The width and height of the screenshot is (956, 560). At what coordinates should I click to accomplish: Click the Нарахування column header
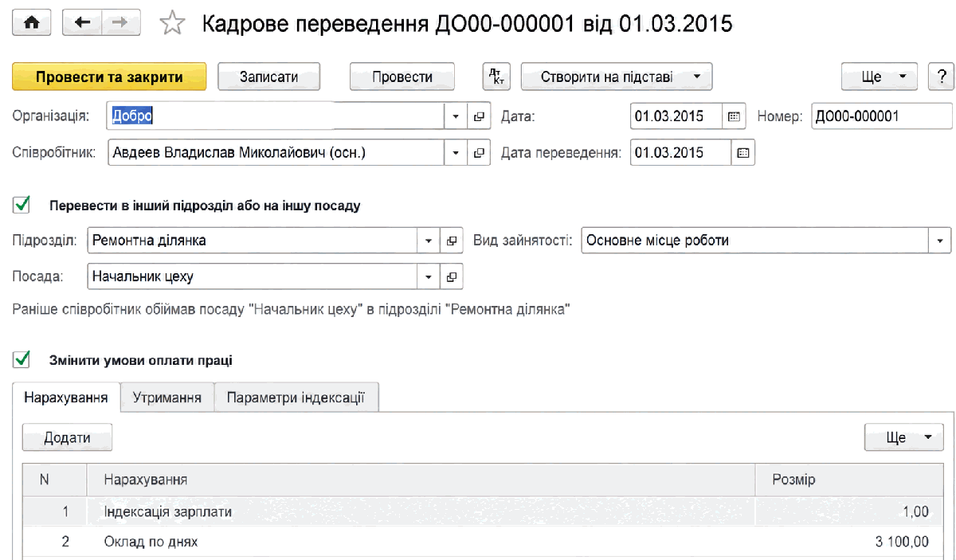tap(421, 480)
